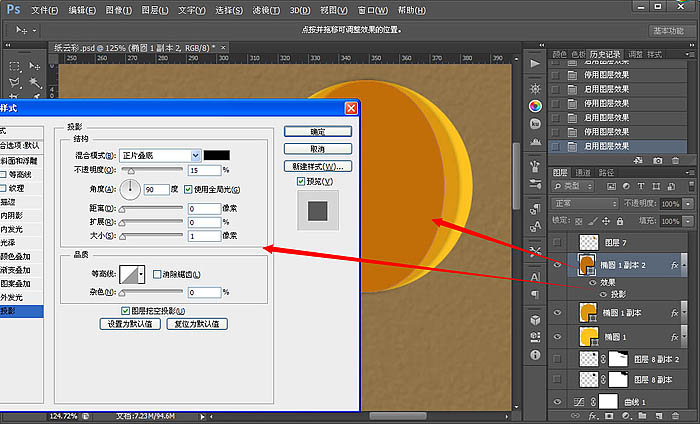Lock position move icon in Layers
Viewport: 700px width, 424px height.
click(x=606, y=221)
